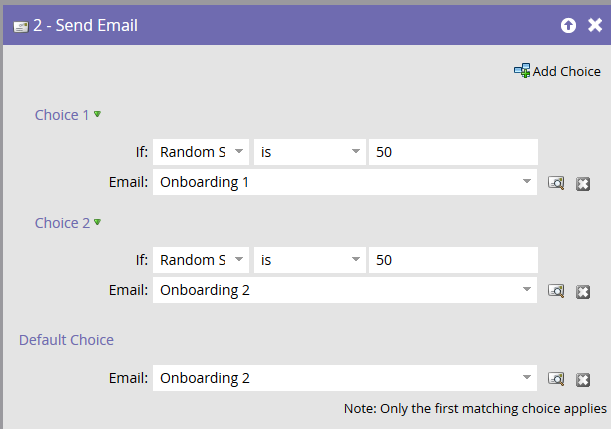Preview the Default Choice email
611x429 pixels.
pyautogui.click(x=556, y=379)
